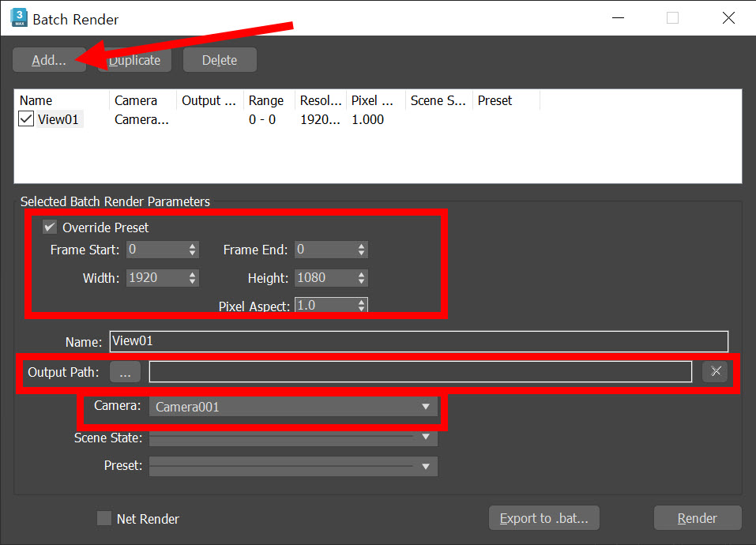
Task: Click the Render button
Action: coord(698,518)
